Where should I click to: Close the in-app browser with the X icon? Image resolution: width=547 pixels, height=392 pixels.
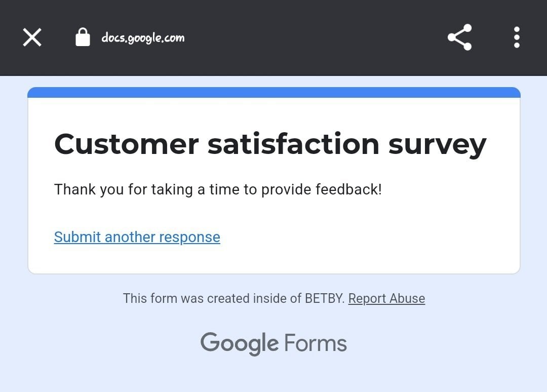pyautogui.click(x=32, y=37)
